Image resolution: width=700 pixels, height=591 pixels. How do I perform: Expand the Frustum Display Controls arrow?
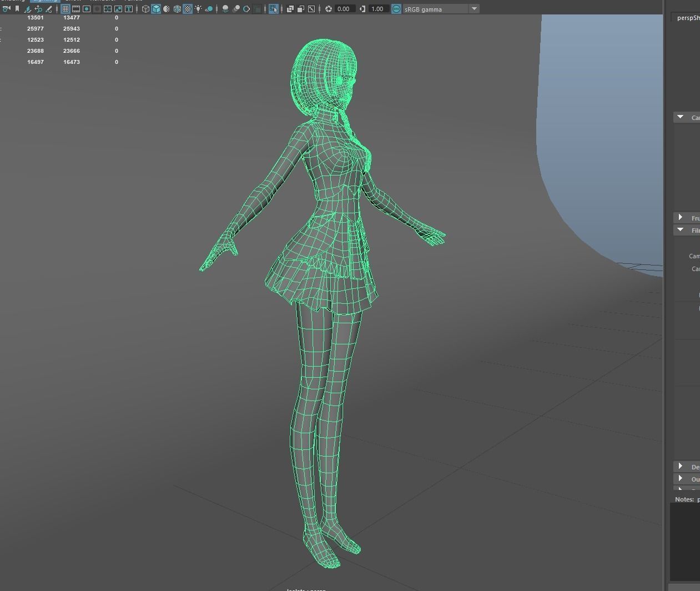680,217
